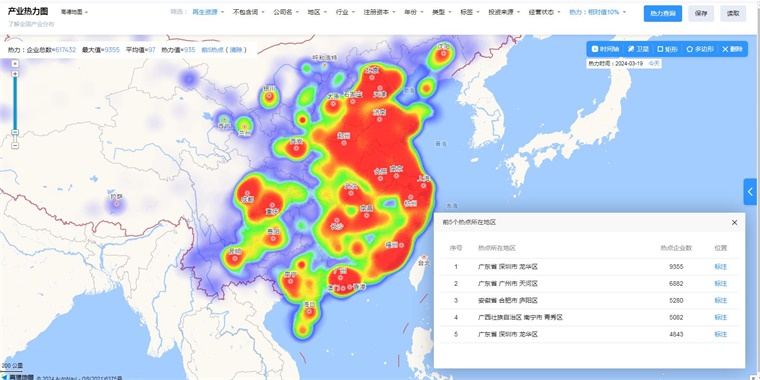
Task: Click the map zoom slider handle
Action: 15,132
